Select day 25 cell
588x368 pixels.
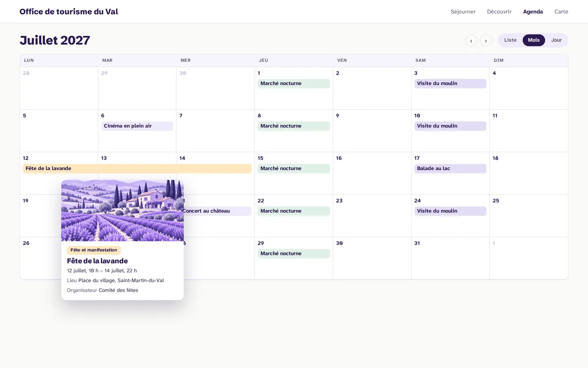(x=528, y=216)
